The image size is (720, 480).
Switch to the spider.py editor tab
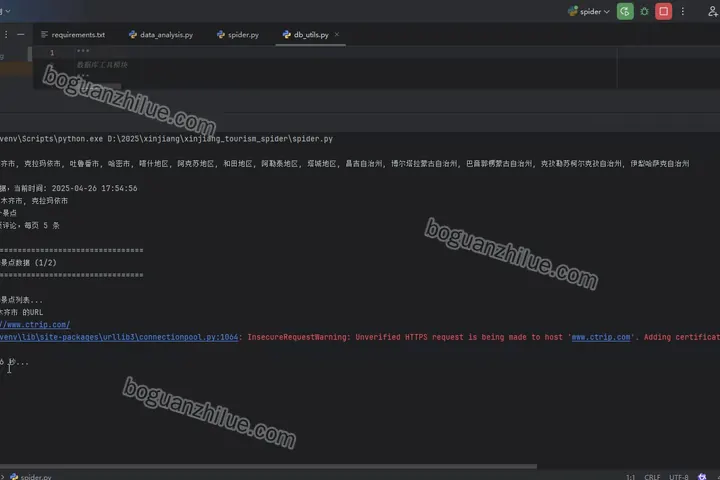point(238,34)
